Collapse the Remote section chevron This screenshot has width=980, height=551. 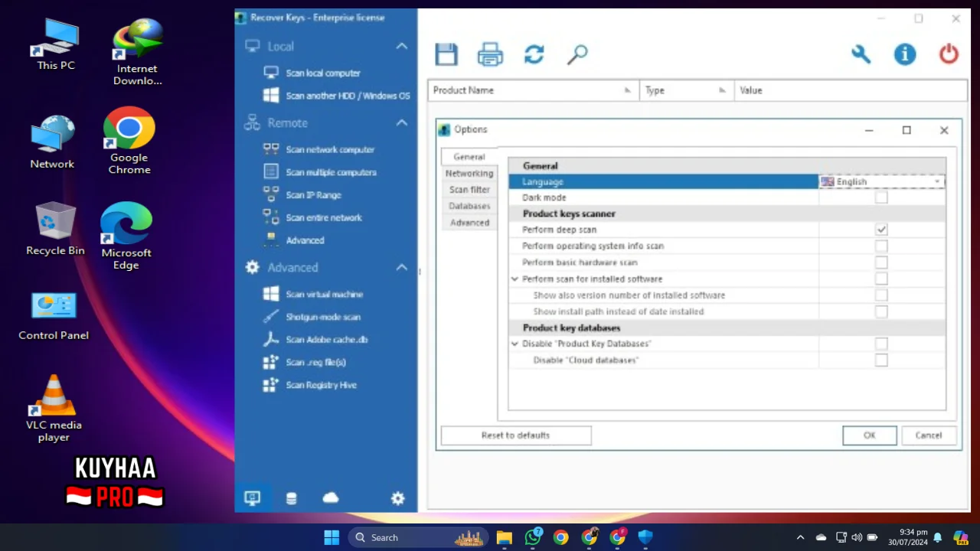pyautogui.click(x=401, y=122)
